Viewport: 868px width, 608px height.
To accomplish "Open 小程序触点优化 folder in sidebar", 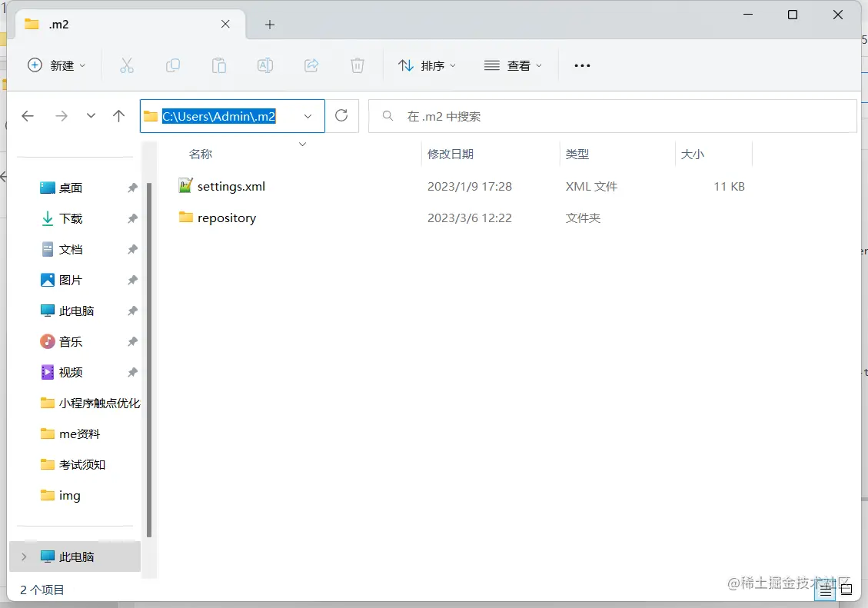I will [90, 404].
